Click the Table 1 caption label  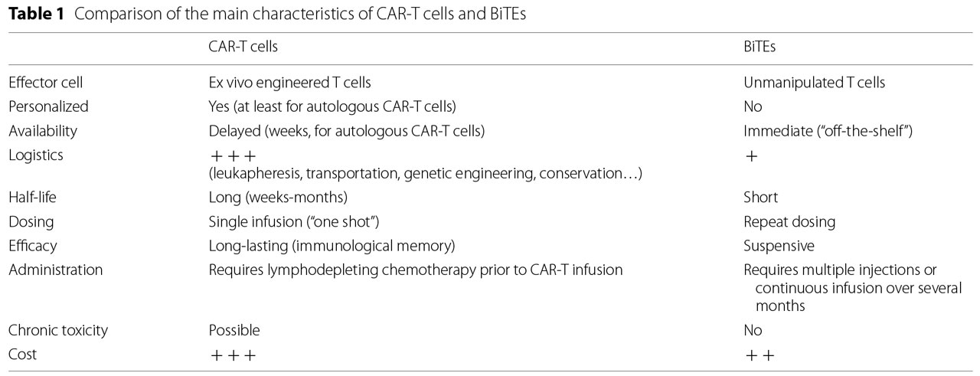point(32,15)
